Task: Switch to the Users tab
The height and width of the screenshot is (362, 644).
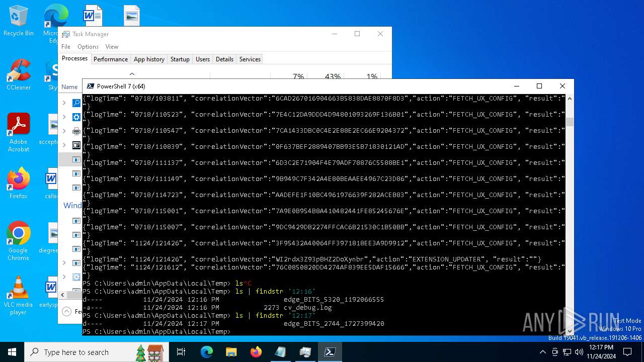Action: pyautogui.click(x=203, y=59)
